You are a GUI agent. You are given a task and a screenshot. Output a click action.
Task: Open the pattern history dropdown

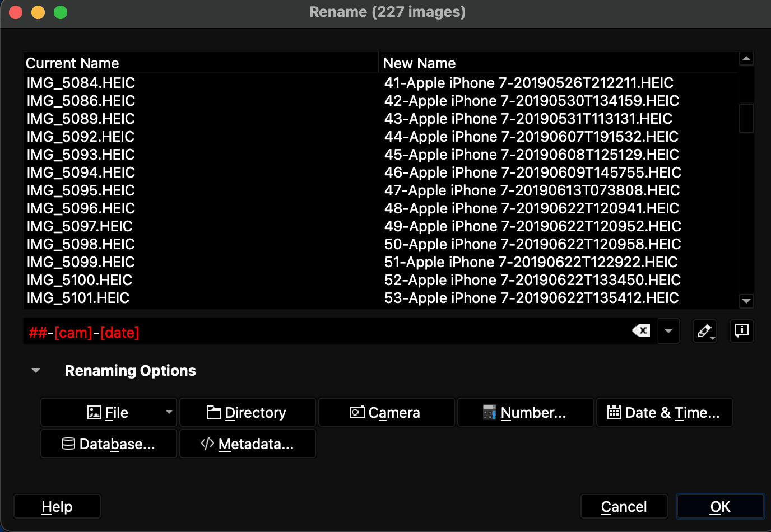tap(668, 330)
